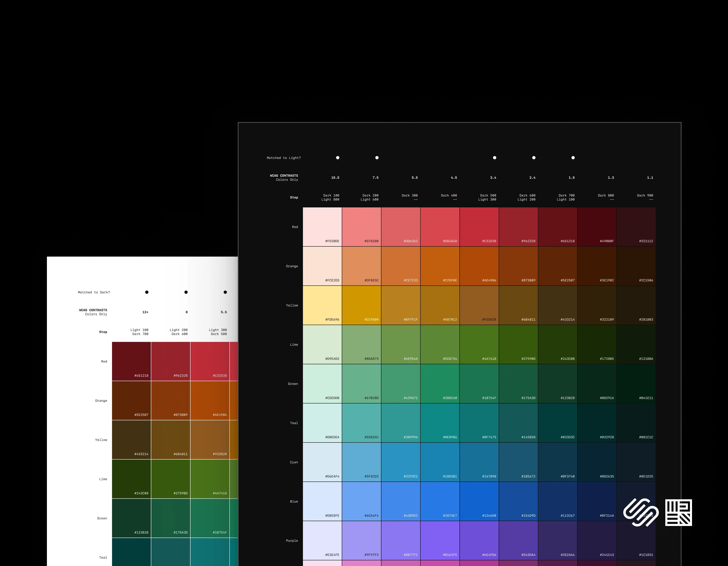Image resolution: width=728 pixels, height=566 pixels.
Task: Pick the #8161F5 purple swatch
Action: 440,541
